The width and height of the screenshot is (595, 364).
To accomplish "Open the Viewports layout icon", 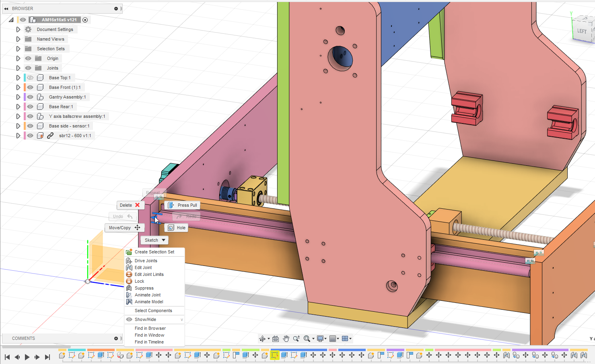I will (345, 339).
